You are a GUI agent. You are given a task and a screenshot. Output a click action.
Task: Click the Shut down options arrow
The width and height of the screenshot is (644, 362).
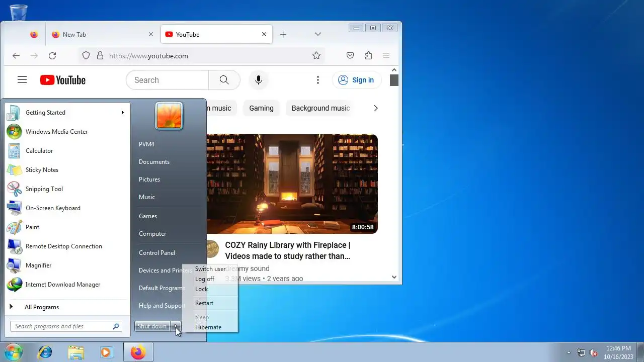(x=176, y=326)
